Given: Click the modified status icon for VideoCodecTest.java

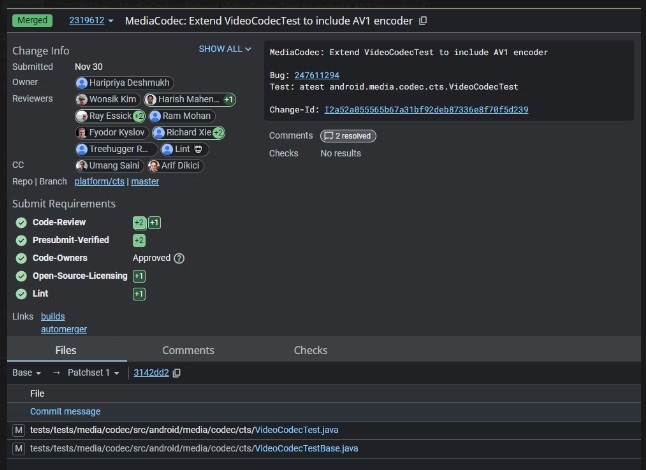Looking at the screenshot, I should tap(19, 430).
